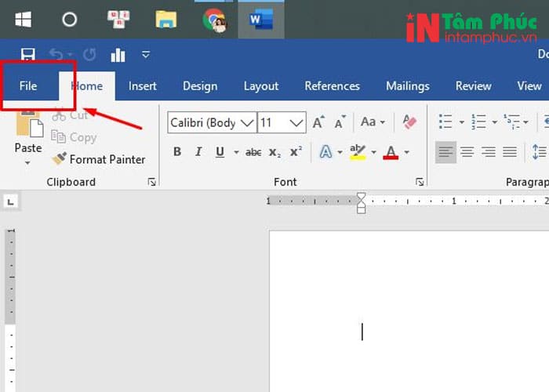Click the bar chart icon in Quick Access Toolbar

118,55
